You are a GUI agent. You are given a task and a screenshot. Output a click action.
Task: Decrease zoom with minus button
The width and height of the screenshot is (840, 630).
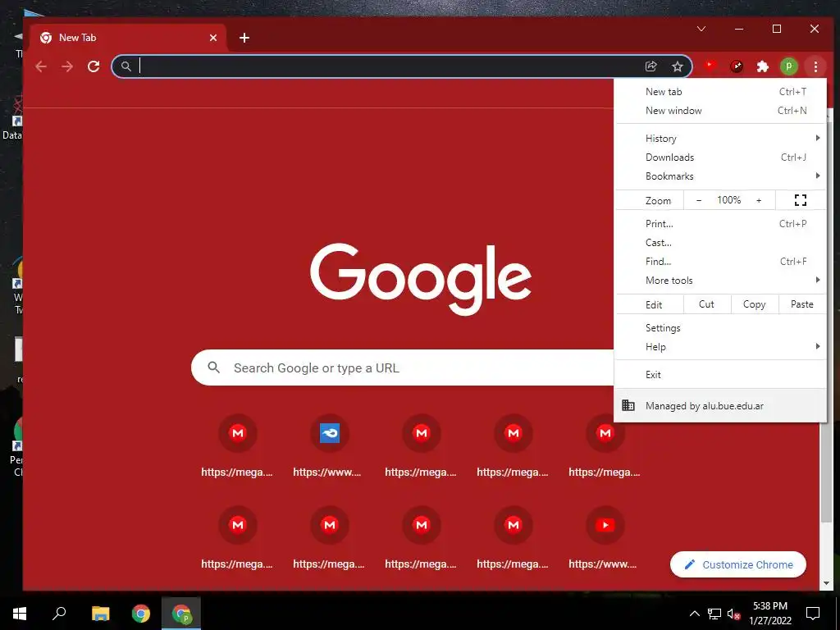pyautogui.click(x=699, y=200)
